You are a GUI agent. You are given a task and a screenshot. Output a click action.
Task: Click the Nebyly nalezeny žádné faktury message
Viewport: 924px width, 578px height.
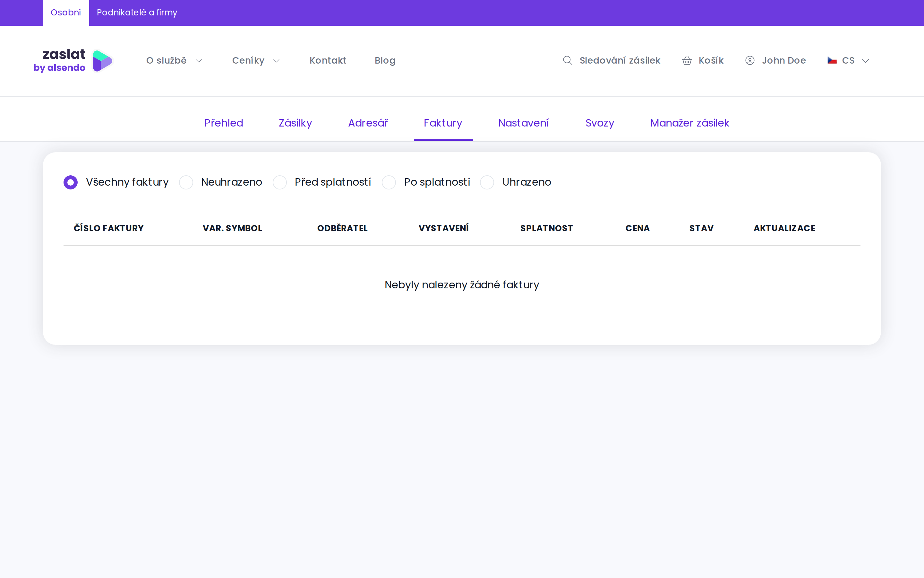[462, 285]
